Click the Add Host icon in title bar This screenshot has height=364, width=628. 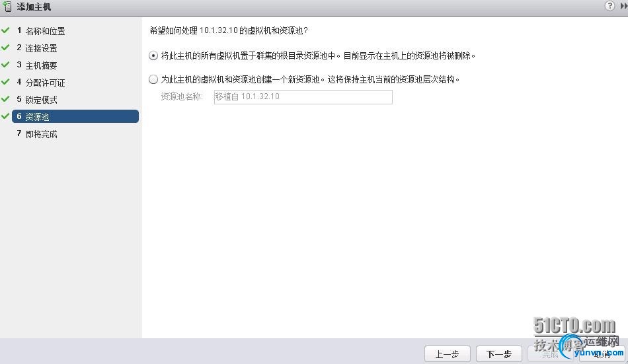point(7,7)
